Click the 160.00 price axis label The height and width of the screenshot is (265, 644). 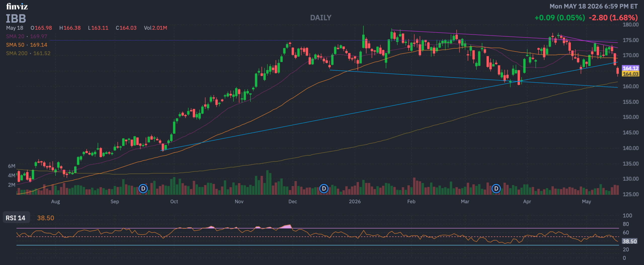click(631, 86)
